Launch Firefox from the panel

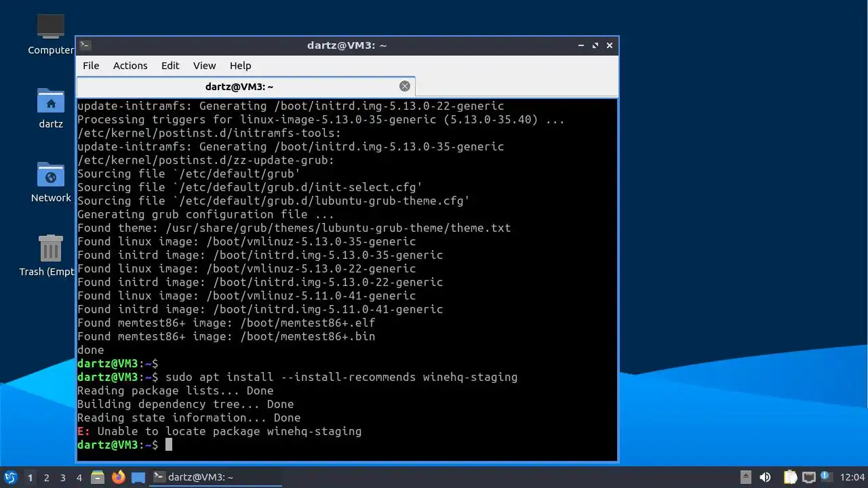coord(118,477)
